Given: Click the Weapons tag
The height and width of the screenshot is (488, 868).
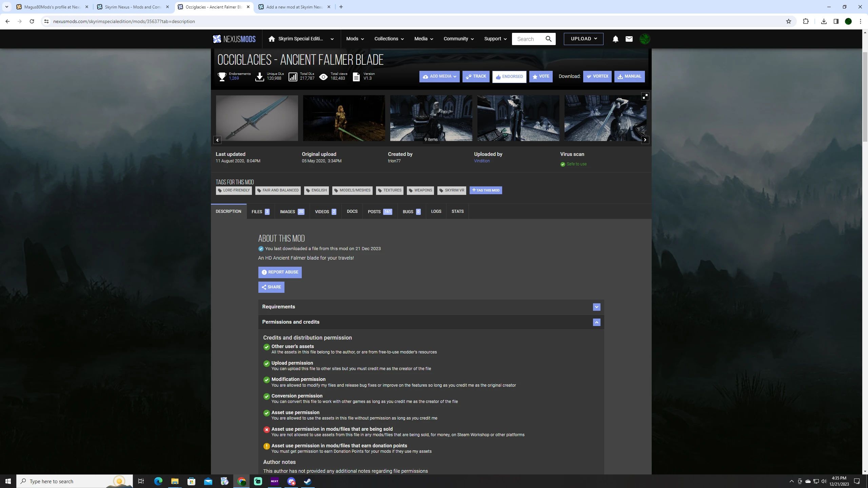Looking at the screenshot, I should 420,190.
